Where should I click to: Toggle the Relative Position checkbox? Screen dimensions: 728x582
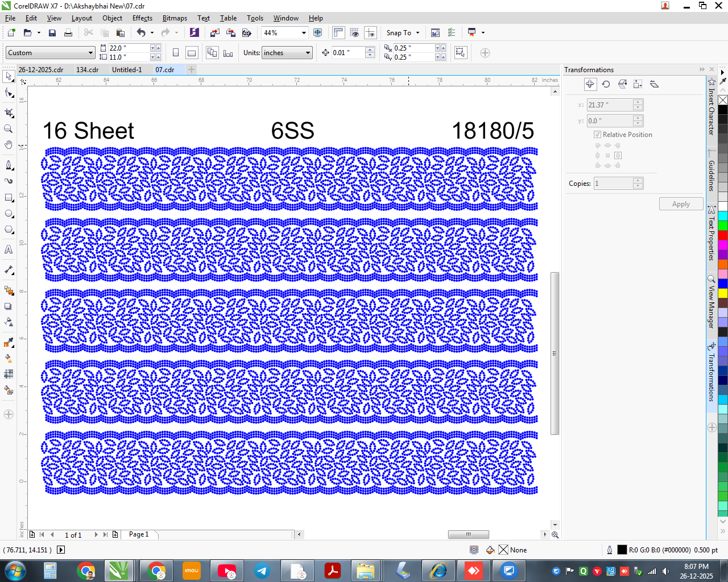click(x=597, y=135)
